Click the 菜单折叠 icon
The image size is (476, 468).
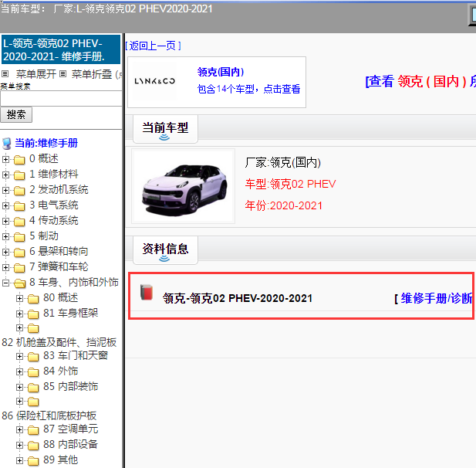[x=62, y=74]
